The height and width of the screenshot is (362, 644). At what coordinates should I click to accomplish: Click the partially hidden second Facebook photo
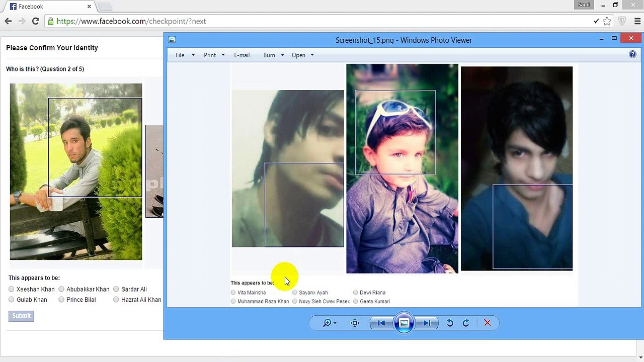tap(154, 171)
